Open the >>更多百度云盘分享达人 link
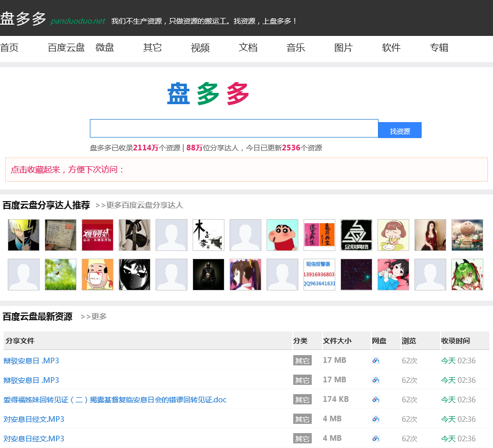 [x=139, y=205]
